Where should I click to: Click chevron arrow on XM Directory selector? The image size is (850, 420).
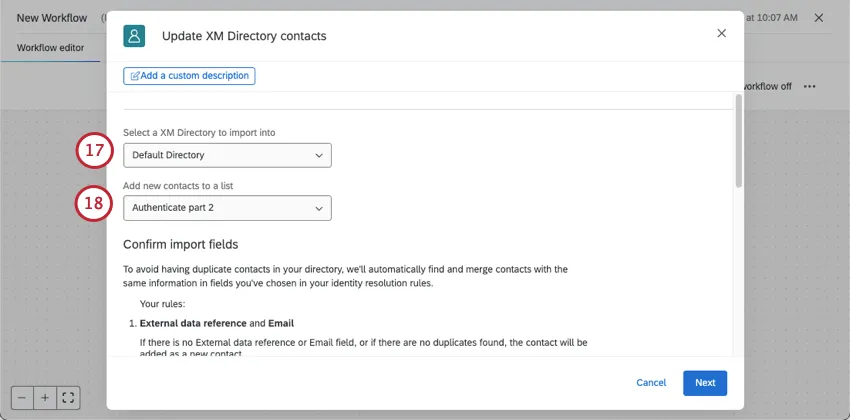click(x=319, y=155)
